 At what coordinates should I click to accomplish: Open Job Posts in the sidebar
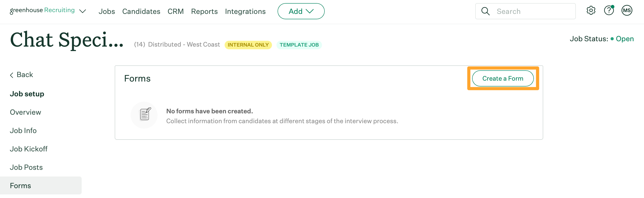pyautogui.click(x=26, y=167)
